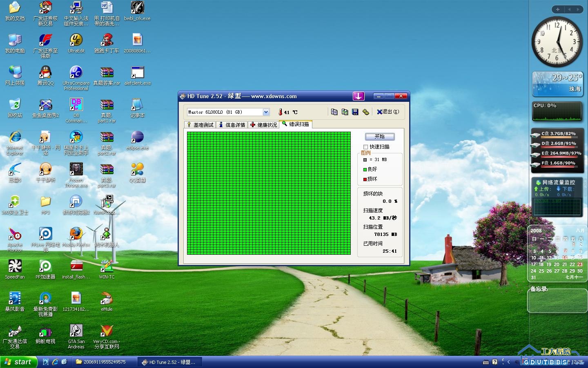Click the floppy disk save icon in HD Tune
The width and height of the screenshot is (588, 368).
355,112
